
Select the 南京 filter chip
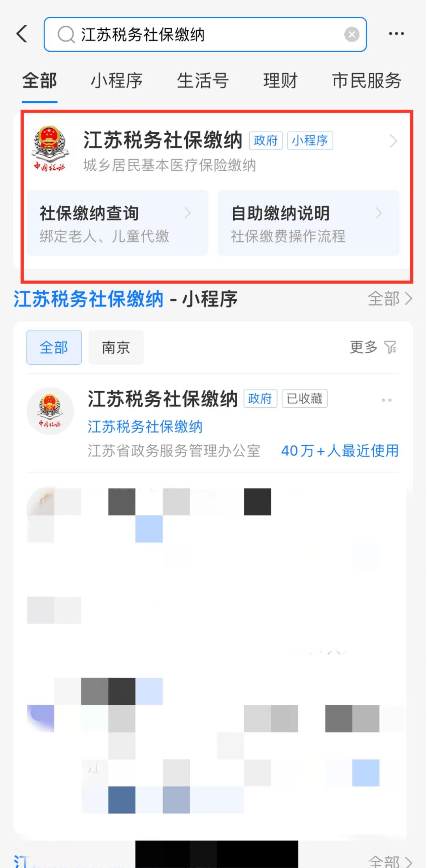click(x=116, y=347)
